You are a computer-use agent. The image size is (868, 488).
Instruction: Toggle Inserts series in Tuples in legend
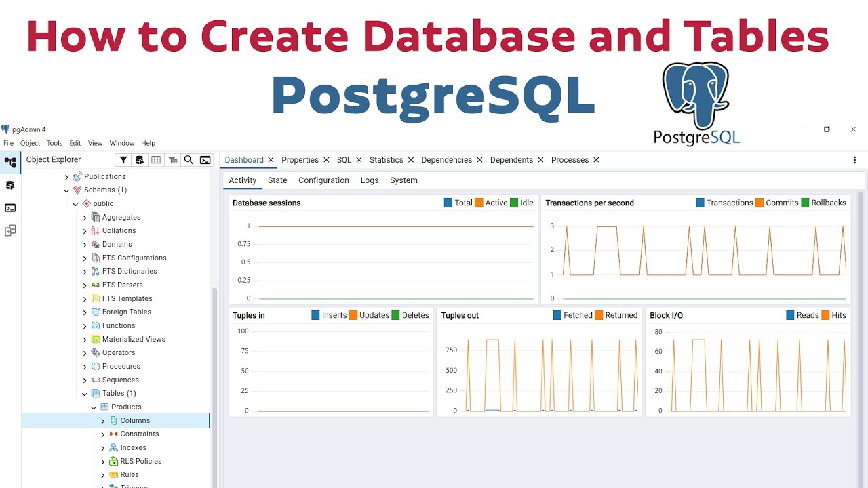(329, 315)
